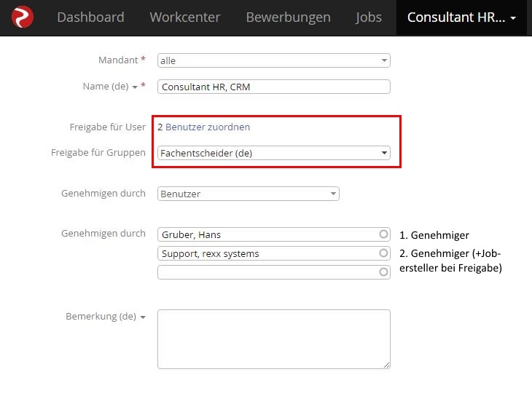Switch to the Bewerbungen menu item

point(289,17)
